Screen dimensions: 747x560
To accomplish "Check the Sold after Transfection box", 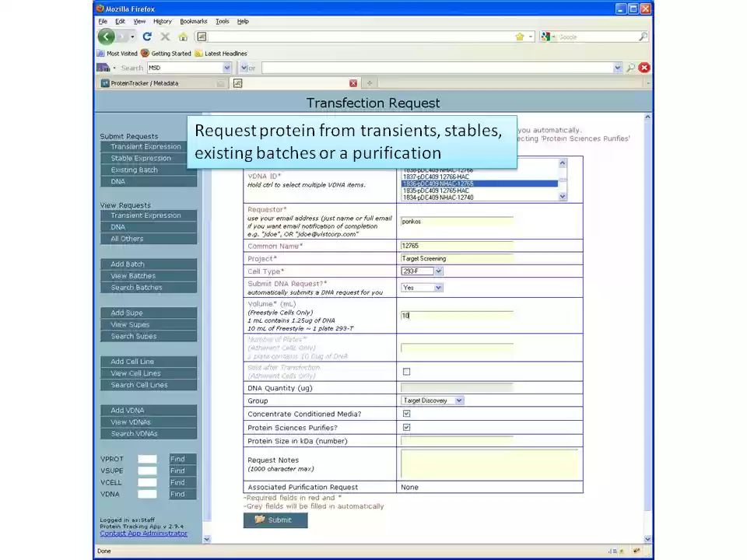I will pyautogui.click(x=406, y=371).
